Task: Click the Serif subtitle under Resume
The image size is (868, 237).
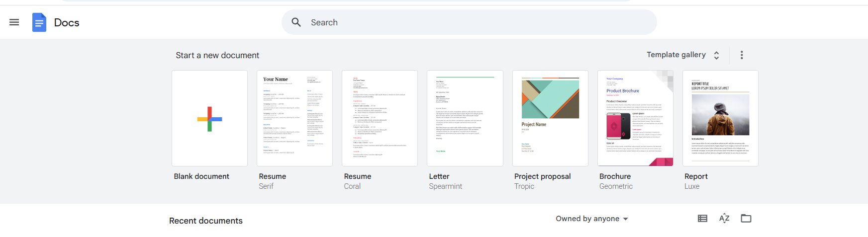Action: [x=266, y=186]
